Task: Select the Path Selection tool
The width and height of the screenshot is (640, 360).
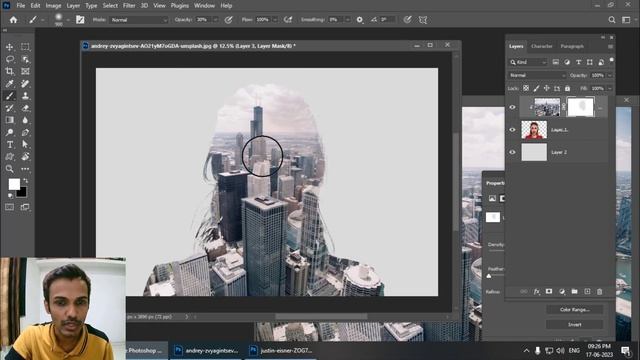Action: point(25,144)
